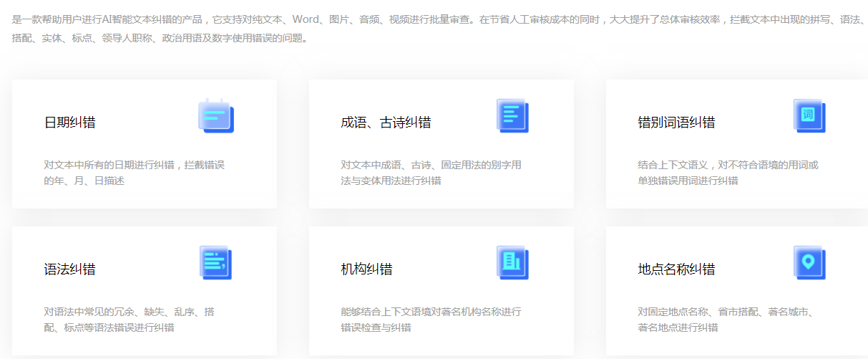The image size is (868, 359).
Task: Click the 错别词语纠错 description about 上下文语义
Action: [x=728, y=173]
